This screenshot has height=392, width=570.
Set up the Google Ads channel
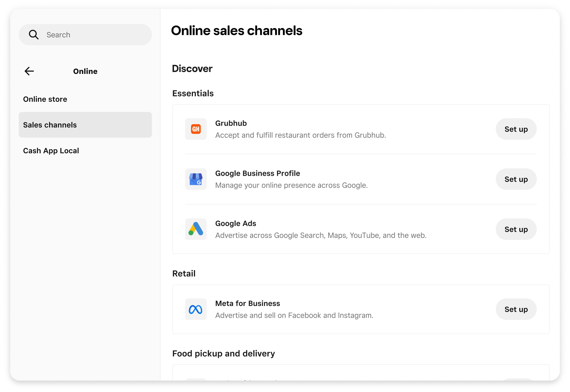516,229
